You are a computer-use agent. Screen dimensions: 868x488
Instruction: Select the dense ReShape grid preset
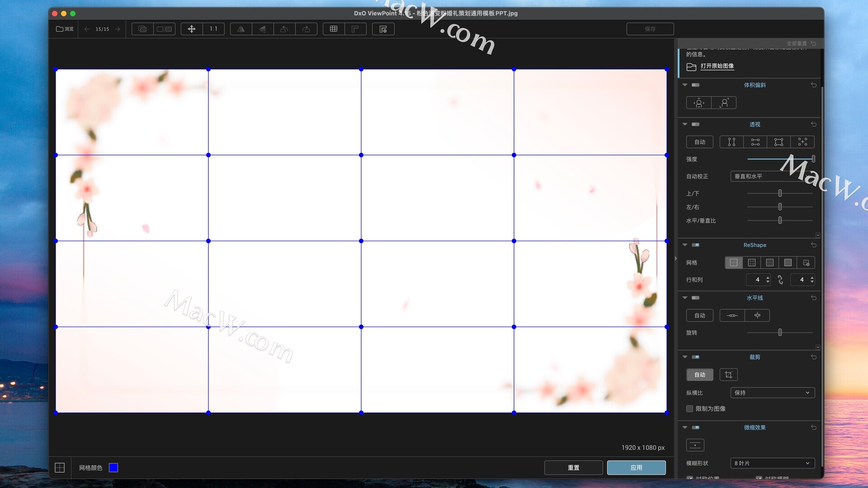tap(788, 263)
